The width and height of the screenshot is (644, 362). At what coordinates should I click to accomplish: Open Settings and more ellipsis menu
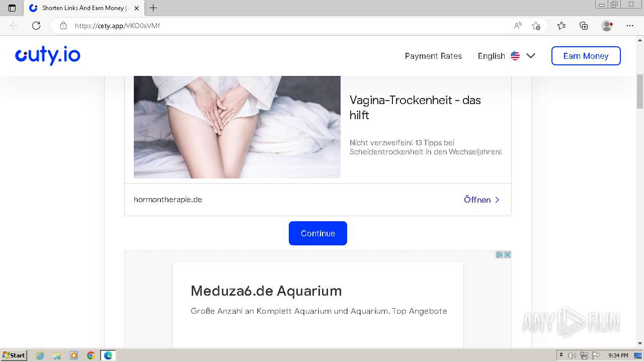630,26
